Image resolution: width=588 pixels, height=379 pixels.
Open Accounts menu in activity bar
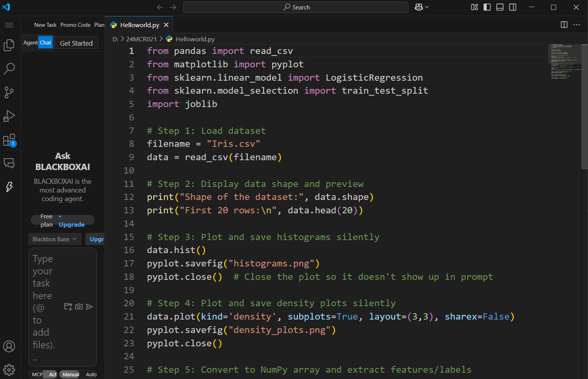[x=9, y=346]
